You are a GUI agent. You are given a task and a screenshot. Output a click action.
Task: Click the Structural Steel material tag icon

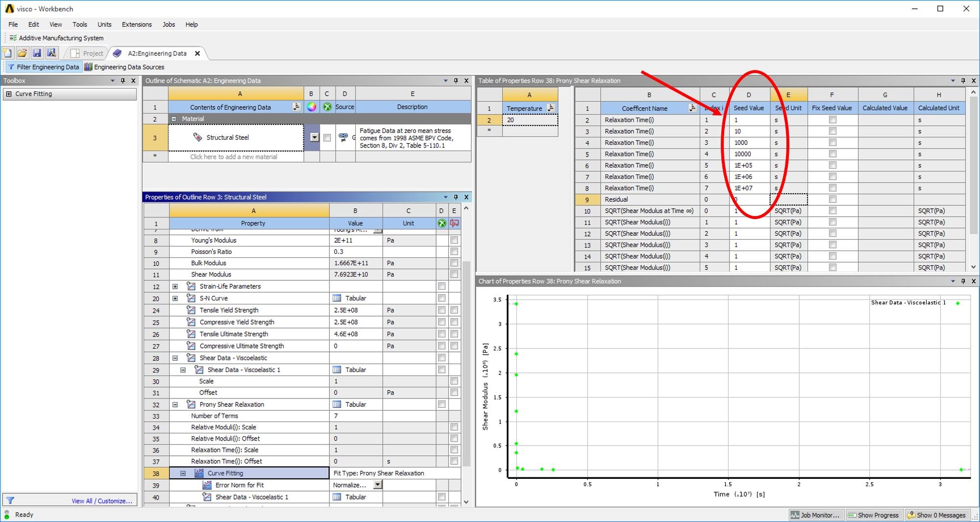tap(197, 137)
